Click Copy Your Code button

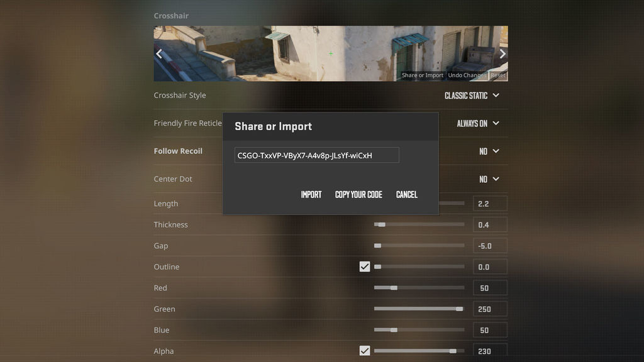pyautogui.click(x=358, y=195)
